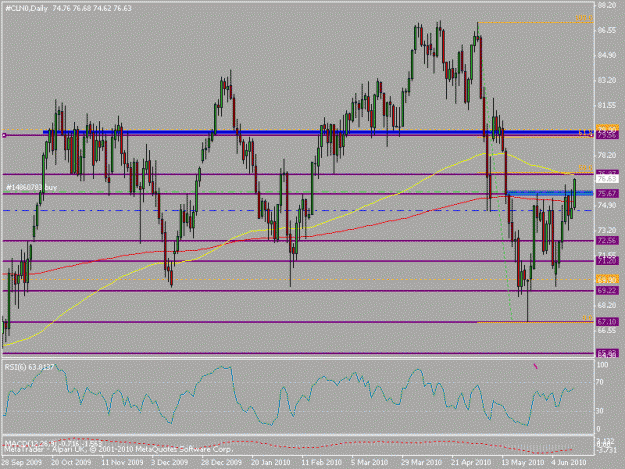
Task: Click the 81.55 price scale value
Action: click(x=607, y=105)
